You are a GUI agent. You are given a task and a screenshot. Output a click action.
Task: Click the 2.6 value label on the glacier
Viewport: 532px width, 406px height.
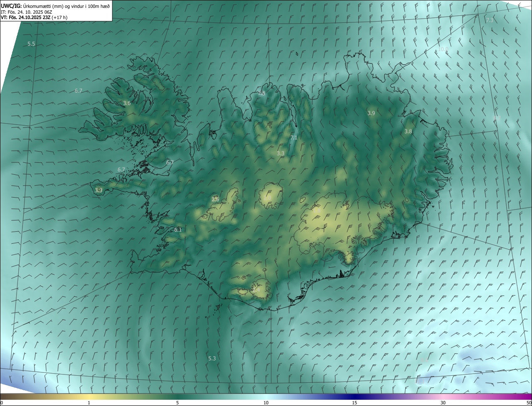215,199
